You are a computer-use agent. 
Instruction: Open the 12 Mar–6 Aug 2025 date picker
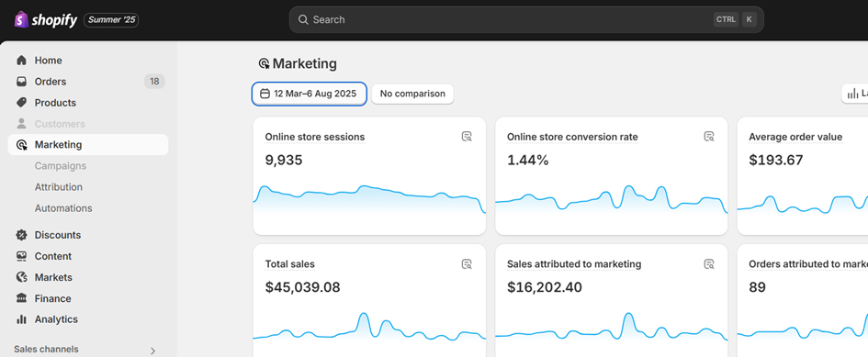pos(309,95)
